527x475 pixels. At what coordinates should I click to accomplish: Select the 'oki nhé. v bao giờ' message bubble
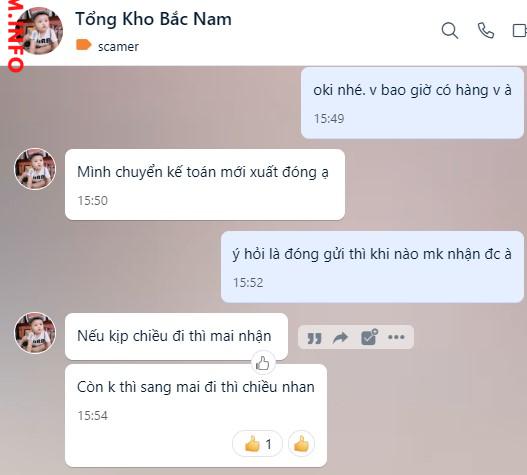pos(412,103)
